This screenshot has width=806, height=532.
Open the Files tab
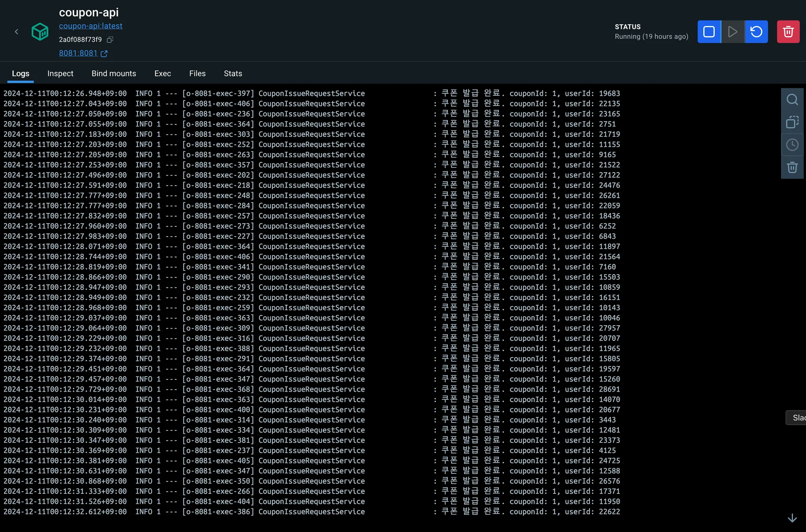[197, 74]
